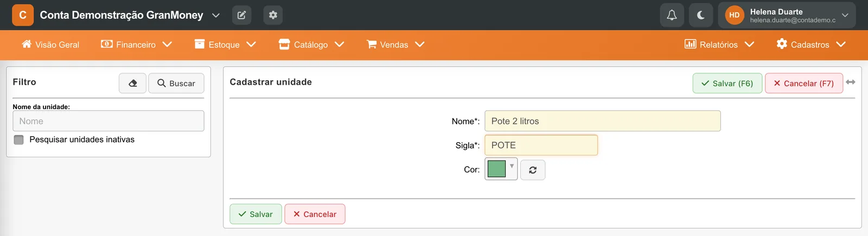Expand the Relatórios chevron
Screen dimensions: 868x236
click(750, 44)
